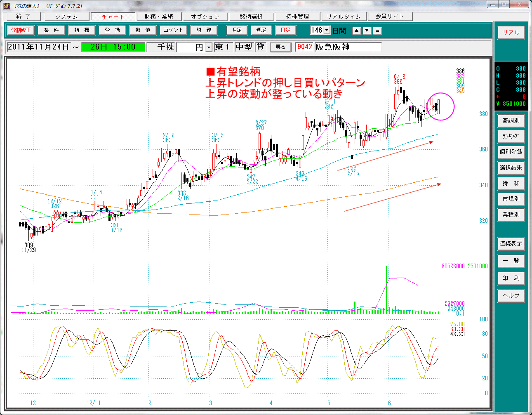Click the 選択結果 sidebar button
The width and height of the screenshot is (532, 415).
pos(511,167)
